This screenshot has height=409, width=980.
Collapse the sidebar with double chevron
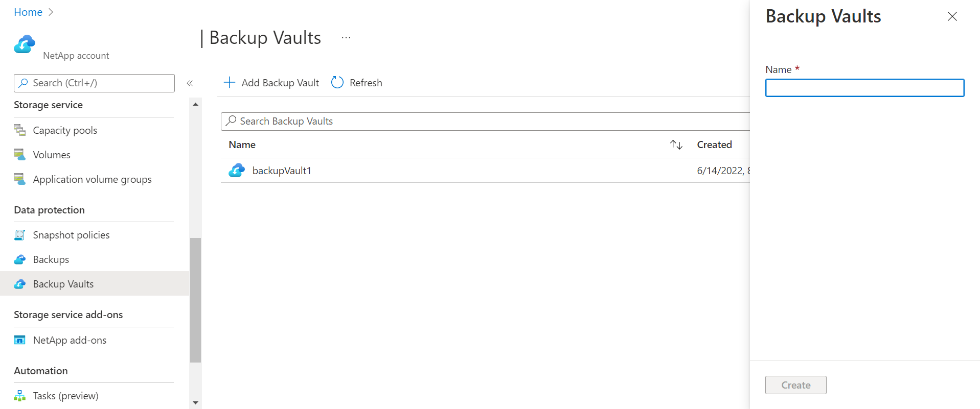pos(190,83)
